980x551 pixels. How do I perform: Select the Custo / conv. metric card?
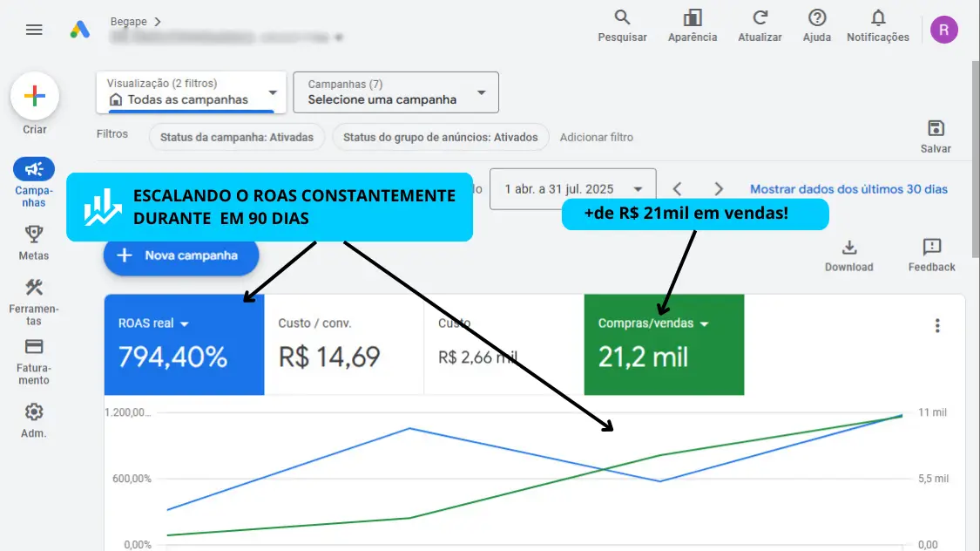coord(343,344)
